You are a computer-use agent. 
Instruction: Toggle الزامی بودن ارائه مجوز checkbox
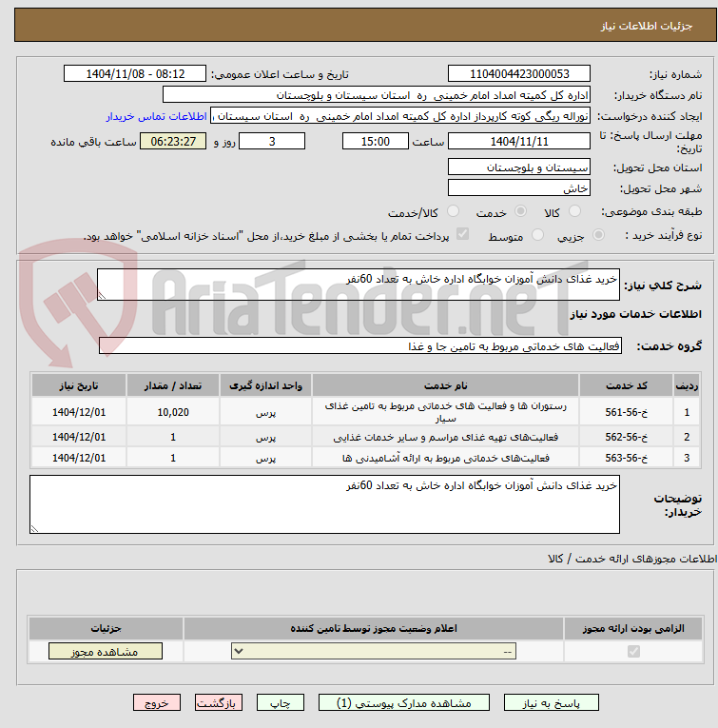pyautogui.click(x=633, y=651)
